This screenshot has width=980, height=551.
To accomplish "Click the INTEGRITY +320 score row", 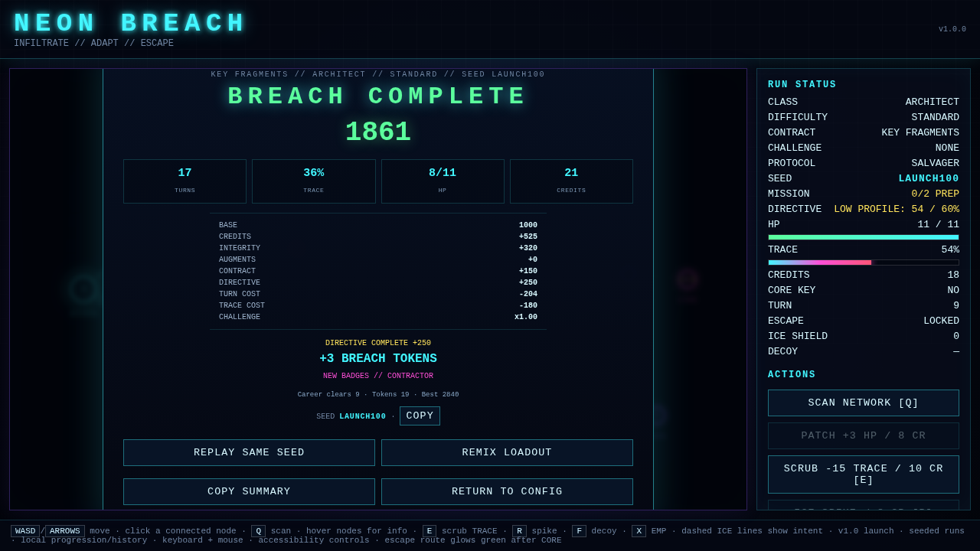I will (378, 248).
